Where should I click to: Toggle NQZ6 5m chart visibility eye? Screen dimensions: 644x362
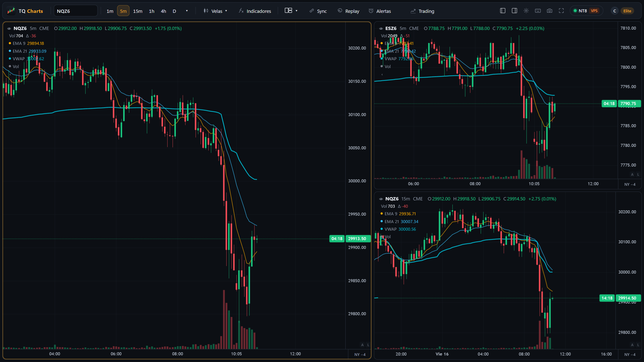click(9, 28)
